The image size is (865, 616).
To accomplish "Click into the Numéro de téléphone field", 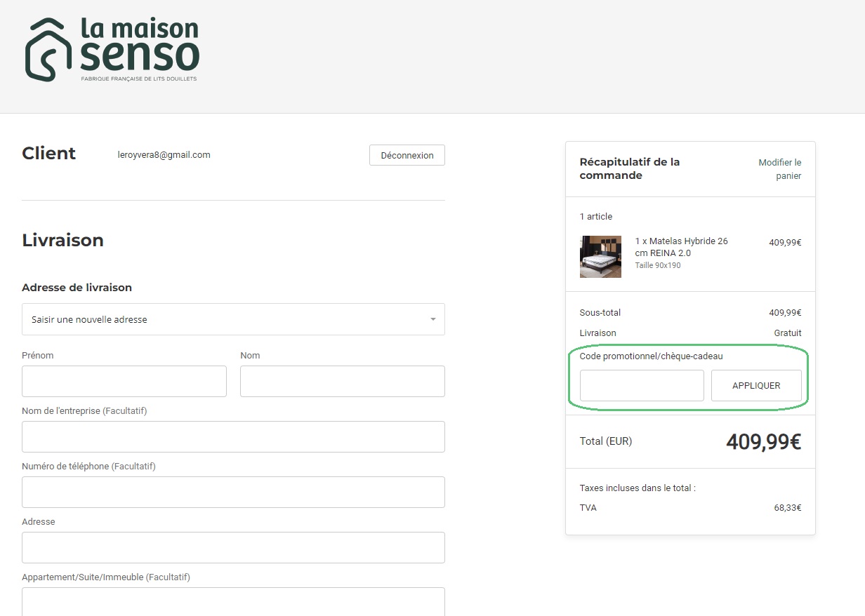I will click(x=233, y=492).
